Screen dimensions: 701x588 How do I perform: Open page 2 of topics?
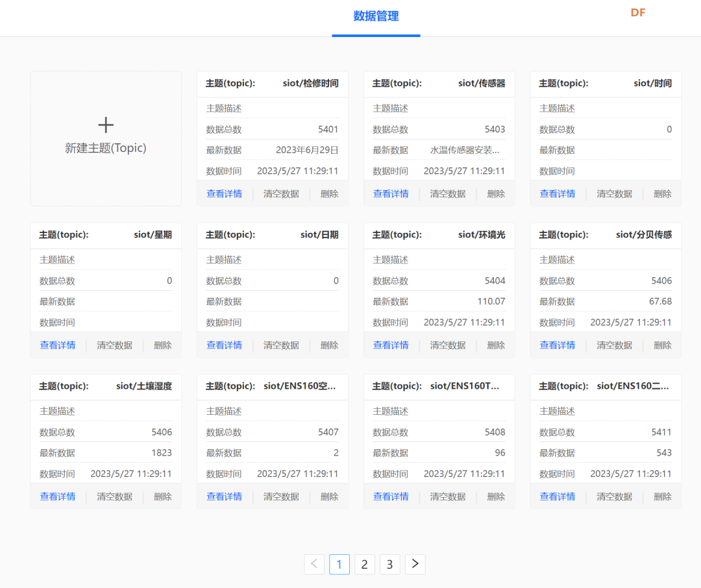click(x=364, y=564)
